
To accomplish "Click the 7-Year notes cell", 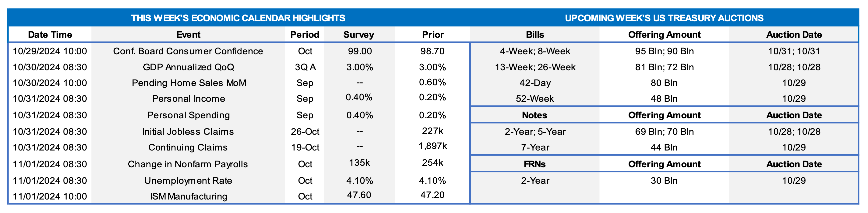I will click(x=535, y=147).
